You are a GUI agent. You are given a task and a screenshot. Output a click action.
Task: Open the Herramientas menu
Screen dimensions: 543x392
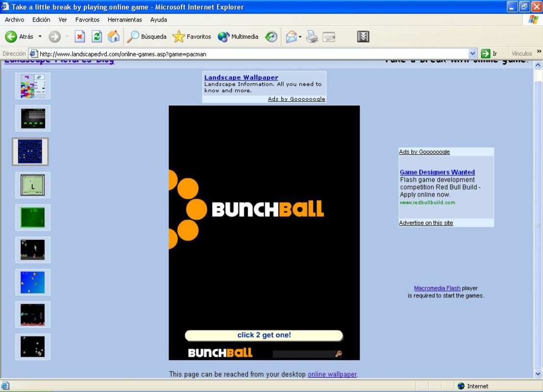coord(125,20)
